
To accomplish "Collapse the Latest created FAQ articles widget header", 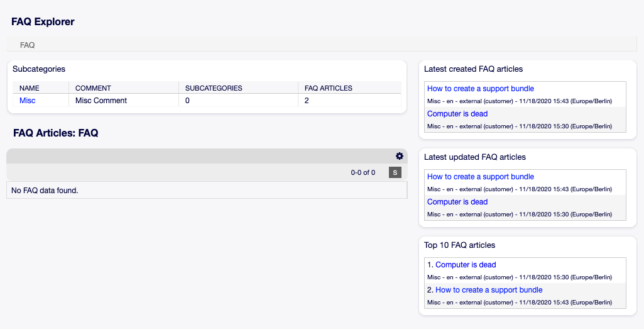I will (473, 69).
